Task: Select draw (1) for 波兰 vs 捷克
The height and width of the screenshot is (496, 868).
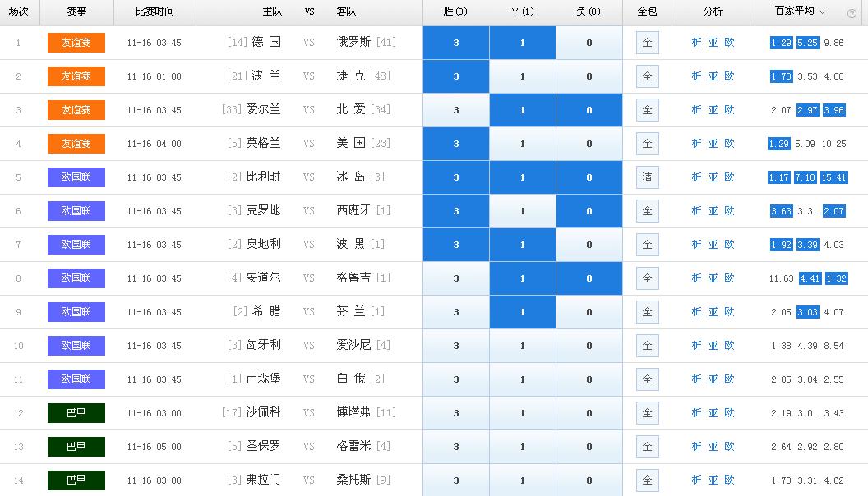Action: tap(523, 76)
